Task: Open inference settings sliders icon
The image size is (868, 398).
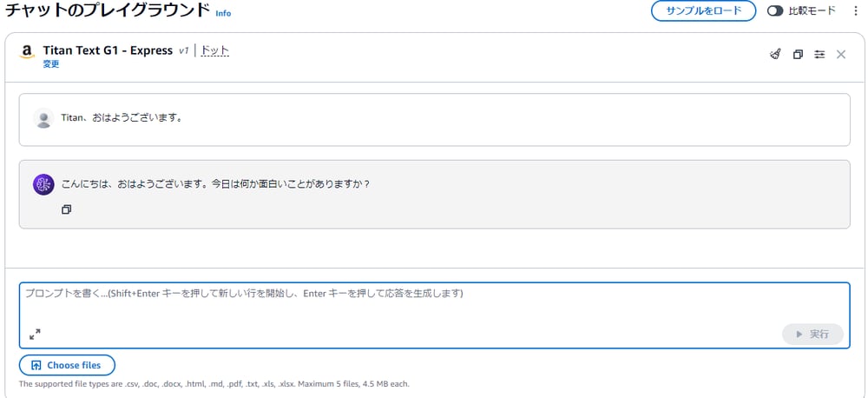Action: tap(819, 55)
